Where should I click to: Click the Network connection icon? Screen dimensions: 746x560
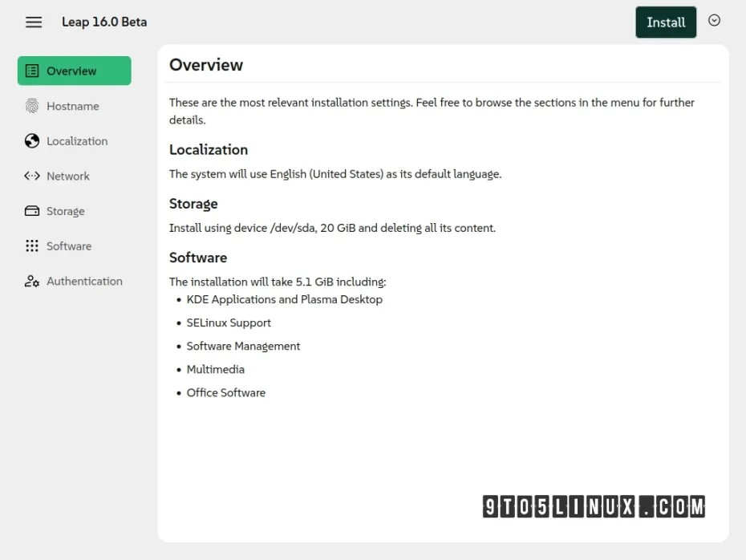[30, 176]
